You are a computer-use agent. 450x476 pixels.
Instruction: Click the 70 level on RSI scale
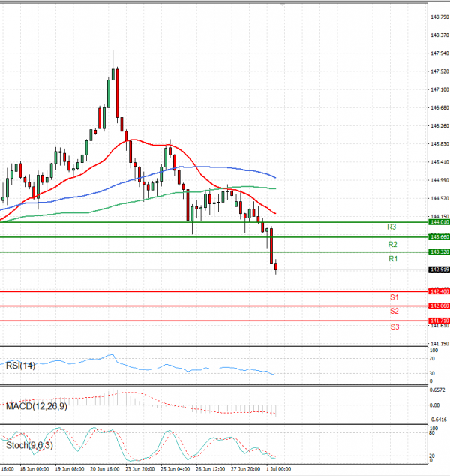click(x=432, y=359)
